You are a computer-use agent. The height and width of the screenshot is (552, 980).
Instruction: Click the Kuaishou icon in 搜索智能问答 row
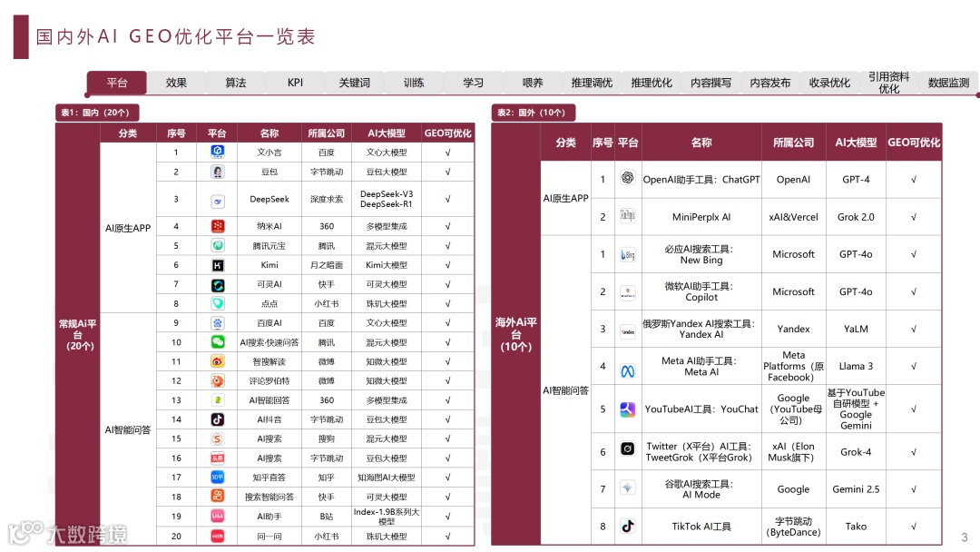click(218, 497)
